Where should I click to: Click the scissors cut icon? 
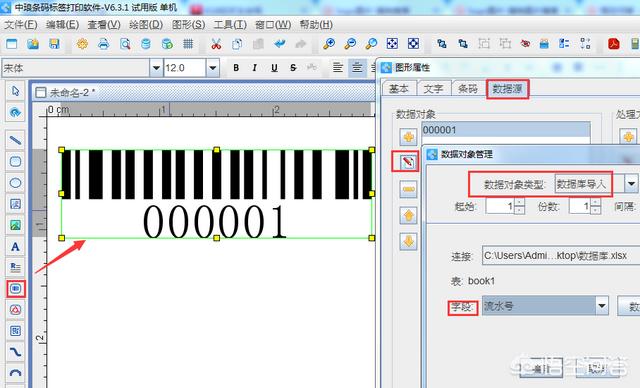coord(216,44)
